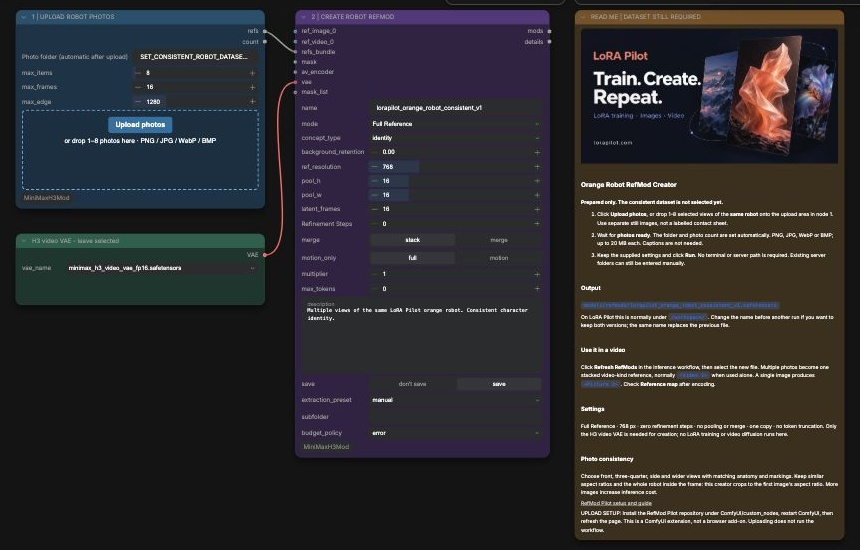Open the budget_policy dropdown showing error
Viewport: 860px width, 550px height.
456,433
